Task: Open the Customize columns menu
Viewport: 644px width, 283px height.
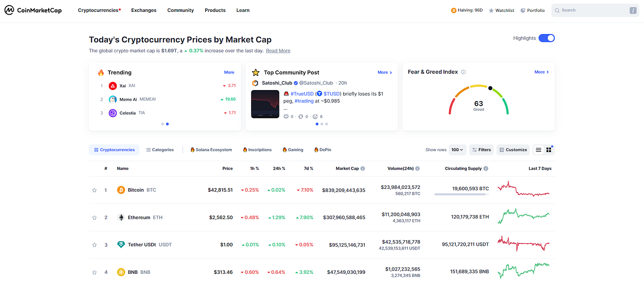Action: [513, 150]
